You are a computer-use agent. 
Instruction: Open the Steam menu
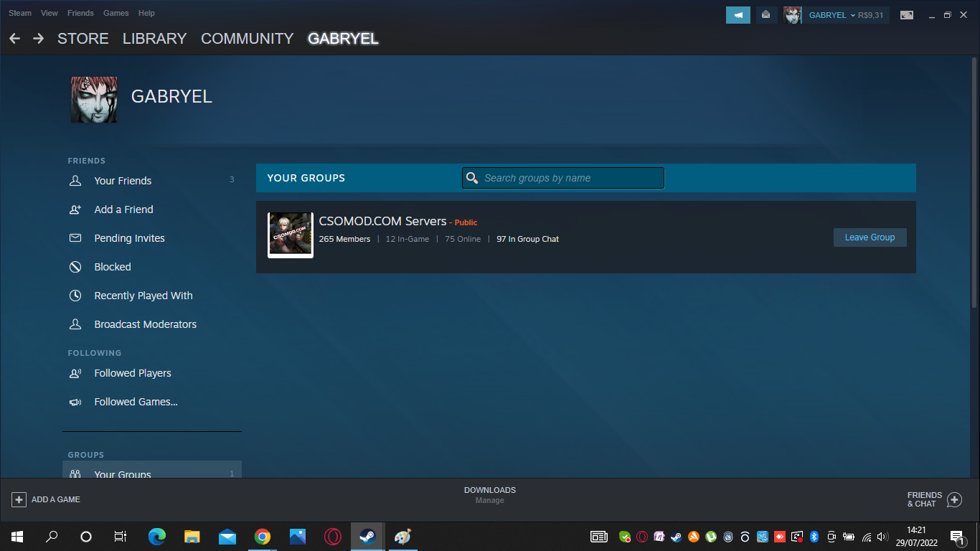coord(20,13)
